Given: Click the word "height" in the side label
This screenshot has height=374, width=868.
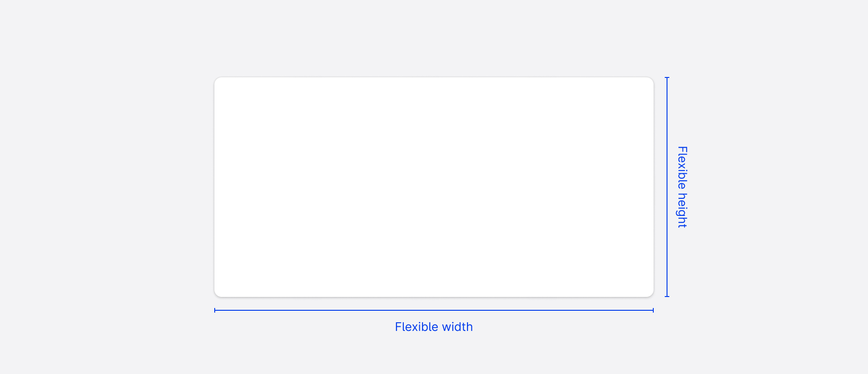Looking at the screenshot, I should click(682, 210).
